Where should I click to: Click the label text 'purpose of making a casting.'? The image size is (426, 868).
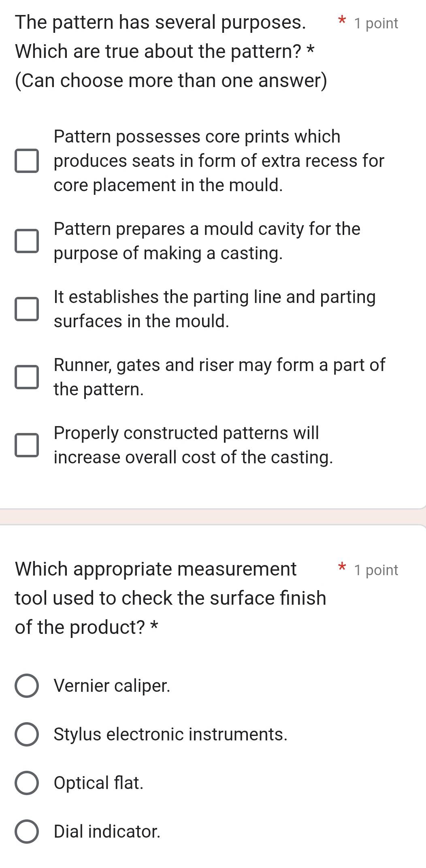point(168,254)
